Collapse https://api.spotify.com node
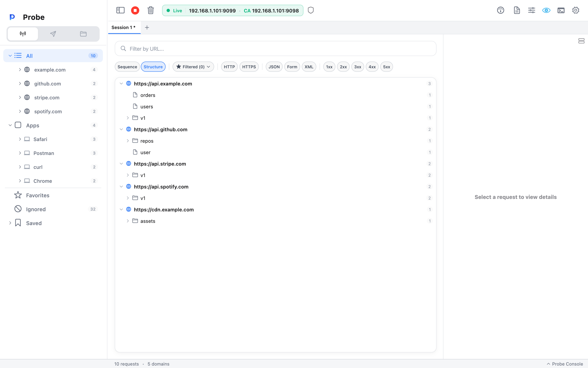Screen dimensions: 588x368 coord(121,186)
